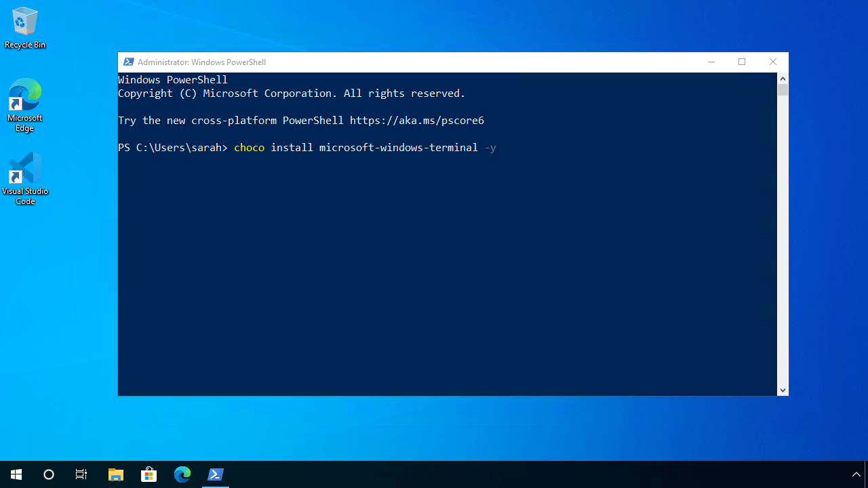Click the pscore6 URL in the console
Screen dimensions: 868x488
point(416,120)
